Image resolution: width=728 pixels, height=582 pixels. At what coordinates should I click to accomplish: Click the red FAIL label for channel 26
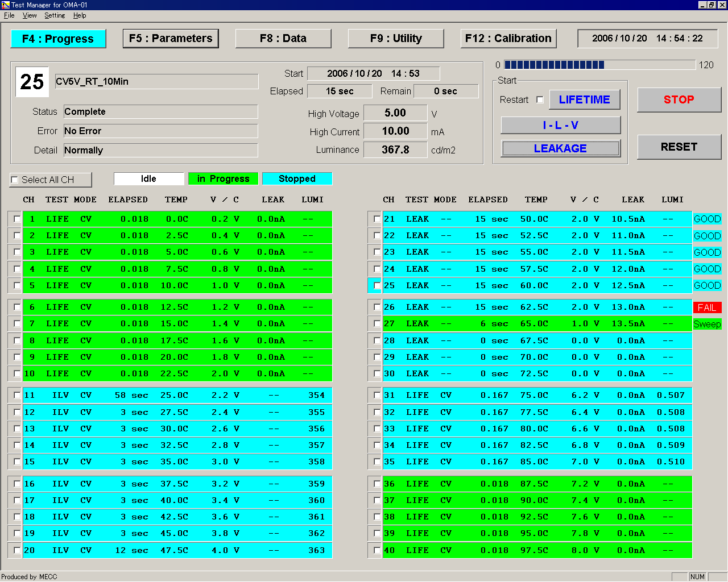coord(707,307)
